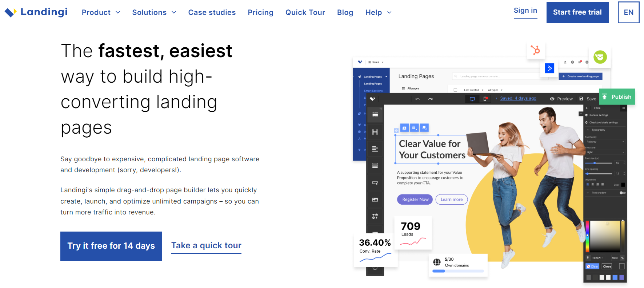Screen dimensions: 644x288
Task: Open the Help dropdown menu
Action: coord(378,12)
